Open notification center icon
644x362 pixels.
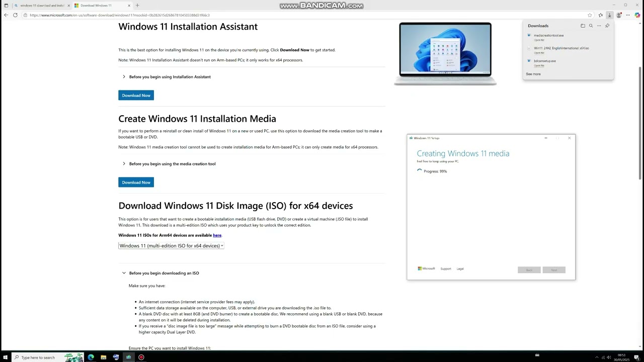coord(636,357)
